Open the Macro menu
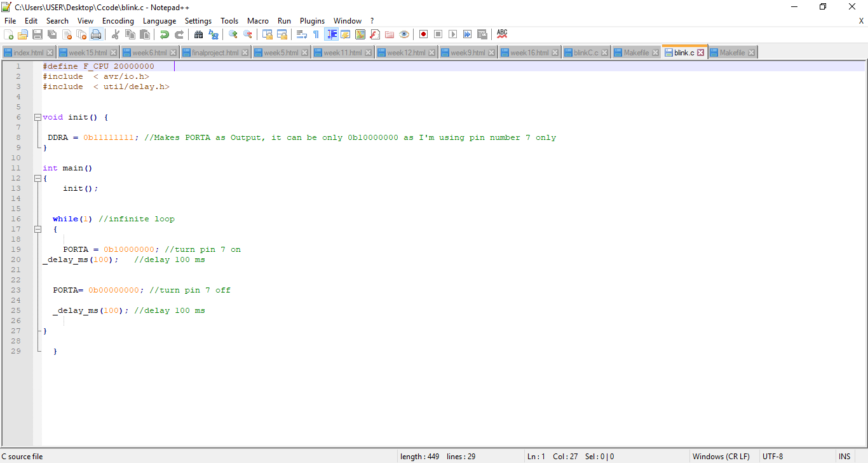Viewport: 868px width, 463px height. (258, 21)
